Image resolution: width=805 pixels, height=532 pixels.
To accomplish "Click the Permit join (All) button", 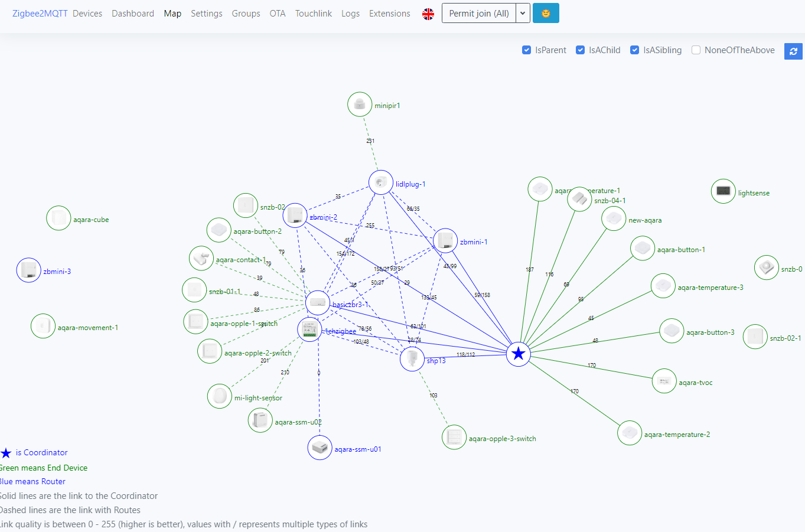I will pos(478,14).
